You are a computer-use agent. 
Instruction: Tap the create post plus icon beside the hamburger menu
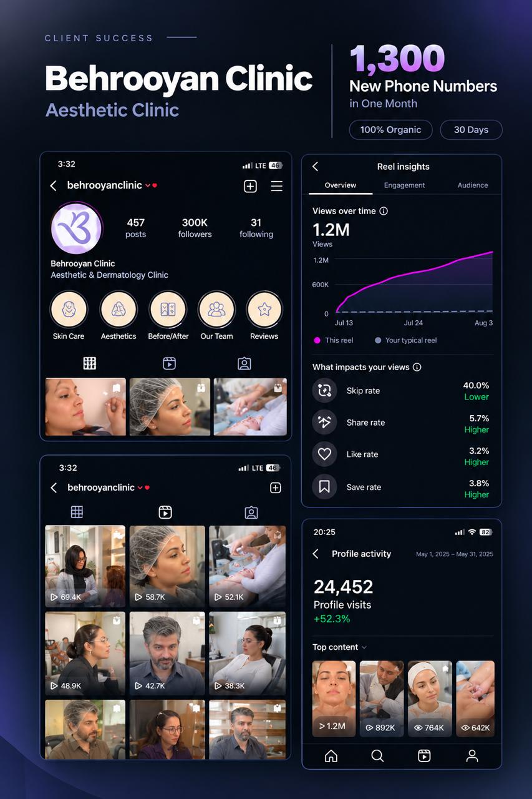250,186
